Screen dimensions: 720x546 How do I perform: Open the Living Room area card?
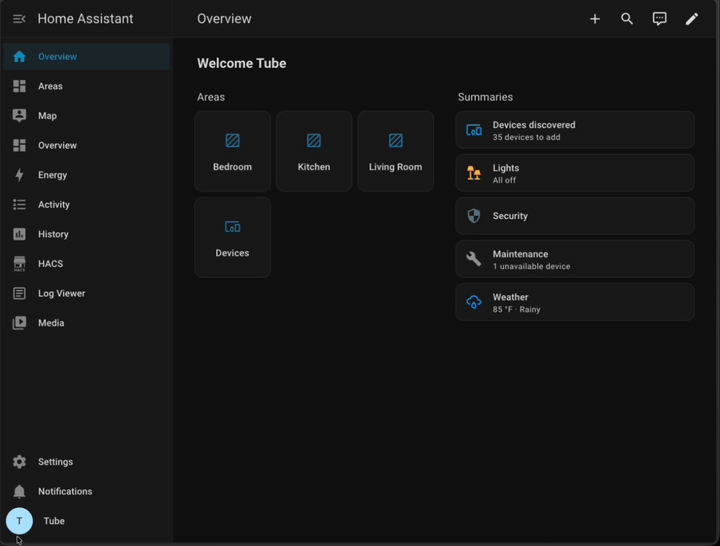coord(395,151)
